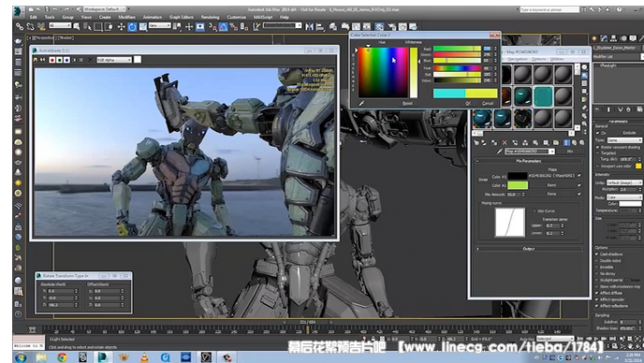Viewport: 644px width, 363px height.
Task: Open the Units Default (image) dropdown
Action: (624, 182)
